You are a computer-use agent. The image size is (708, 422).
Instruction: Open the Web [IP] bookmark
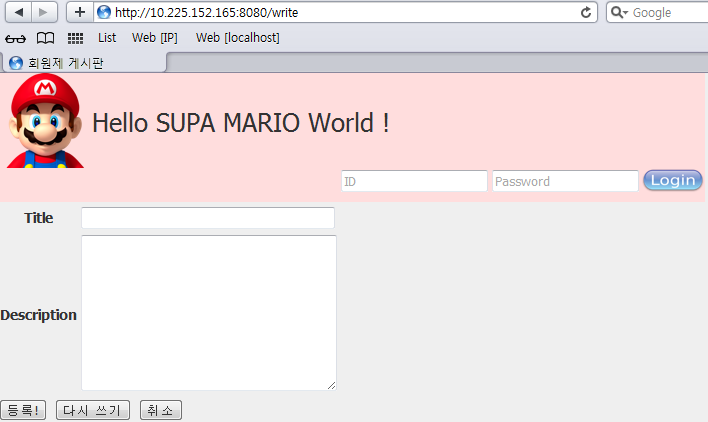pyautogui.click(x=155, y=38)
